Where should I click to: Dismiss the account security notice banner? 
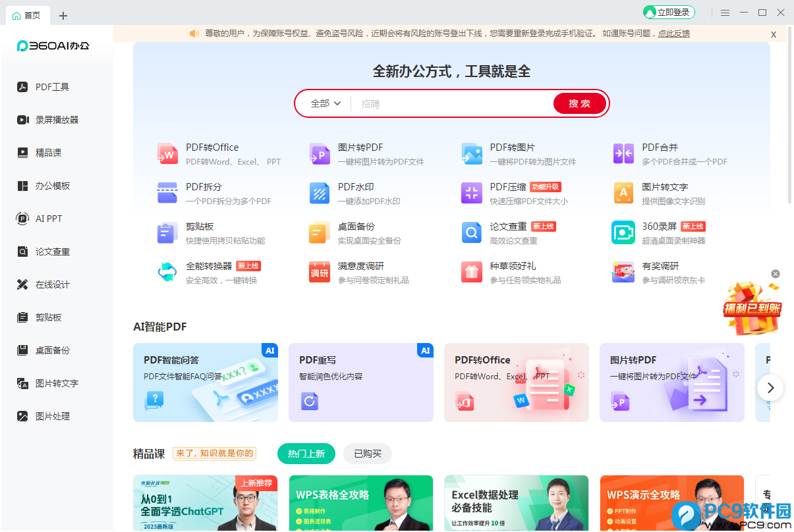(x=774, y=34)
